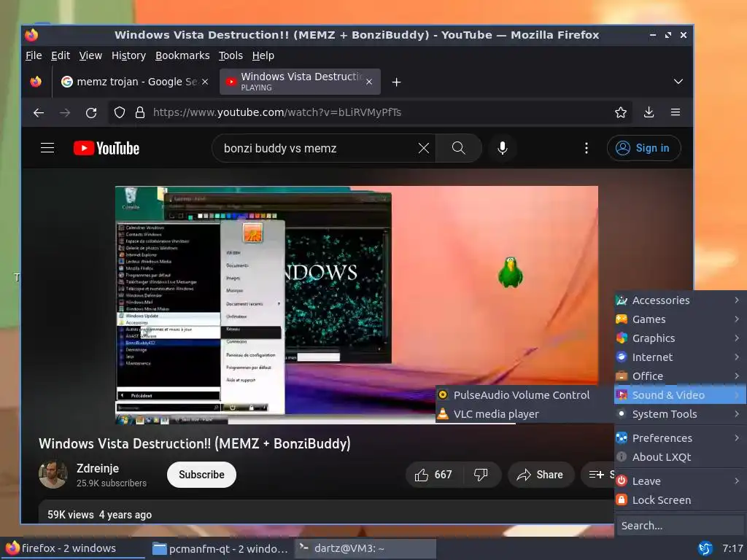Open a new tab with plus button
This screenshot has width=747, height=560.
[396, 82]
